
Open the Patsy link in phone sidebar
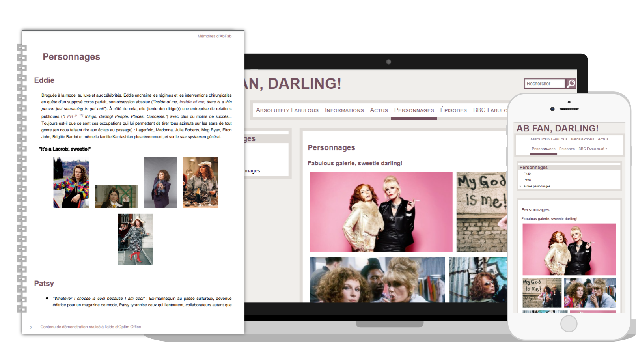point(527,180)
